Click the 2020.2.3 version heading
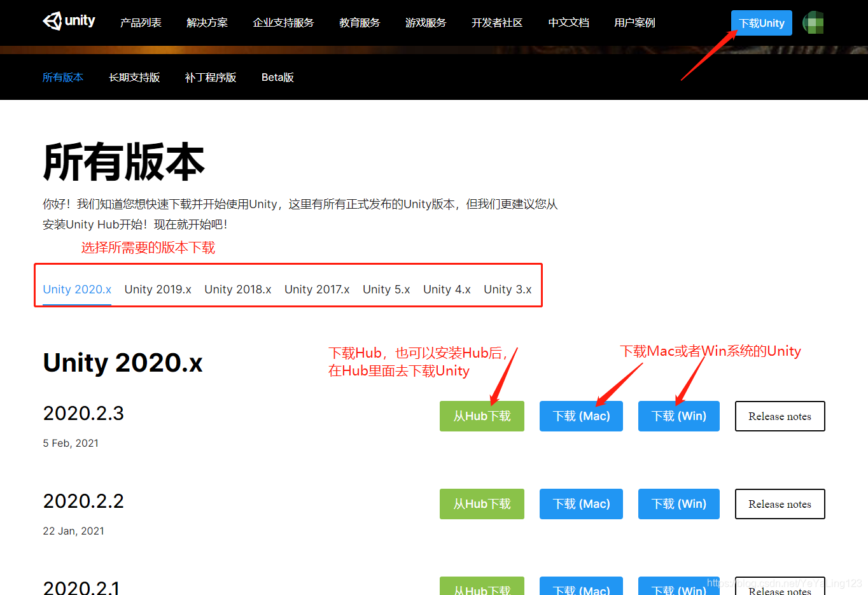 [x=83, y=414]
